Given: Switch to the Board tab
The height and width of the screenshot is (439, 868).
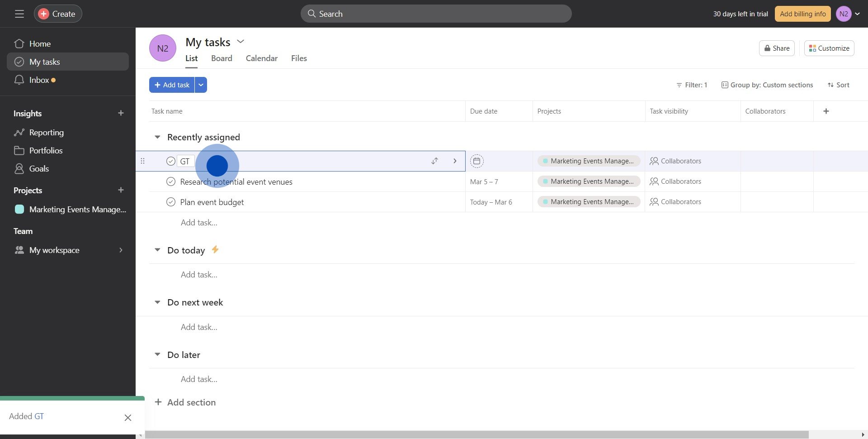Looking at the screenshot, I should [x=222, y=58].
